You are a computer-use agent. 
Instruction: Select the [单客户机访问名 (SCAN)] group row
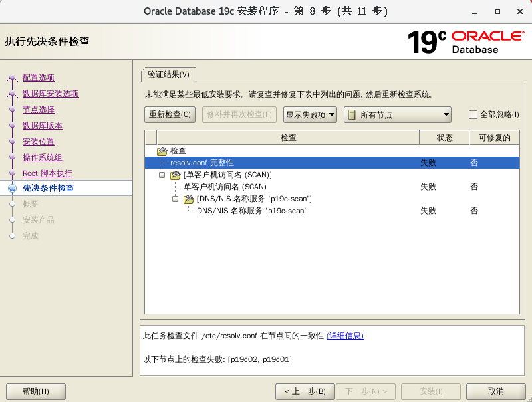pyautogui.click(x=332, y=175)
